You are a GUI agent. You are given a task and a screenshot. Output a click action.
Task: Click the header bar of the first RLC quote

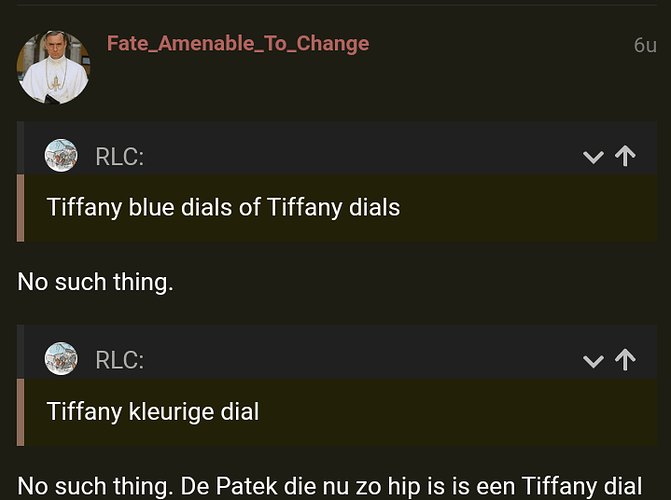(x=337, y=148)
